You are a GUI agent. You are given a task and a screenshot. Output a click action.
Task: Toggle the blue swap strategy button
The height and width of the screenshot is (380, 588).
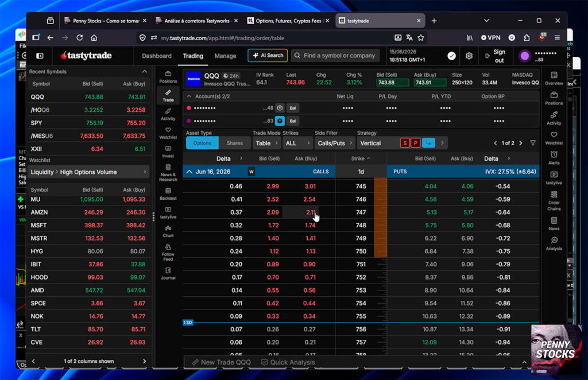coord(428,143)
